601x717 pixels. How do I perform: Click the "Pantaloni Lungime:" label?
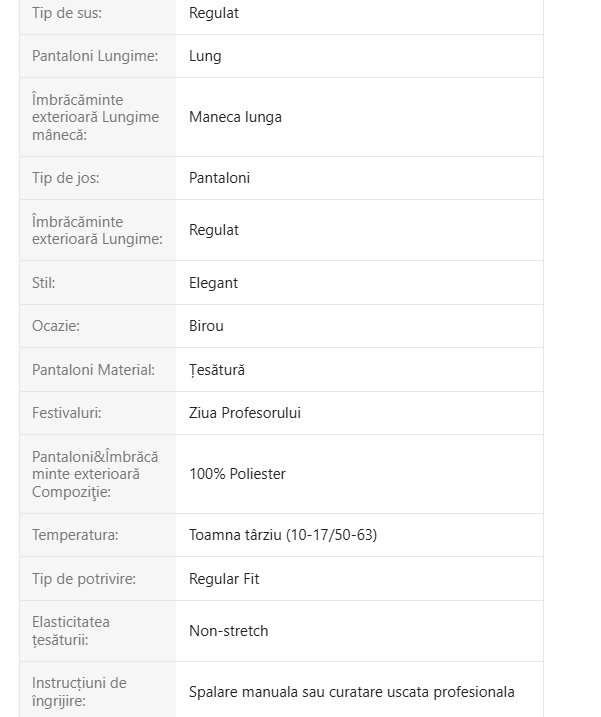point(95,56)
